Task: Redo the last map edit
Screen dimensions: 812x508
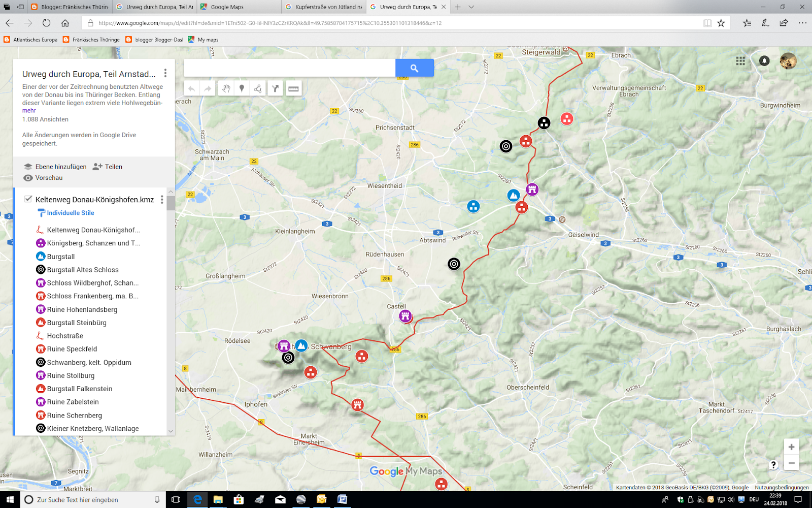Action: coord(208,88)
